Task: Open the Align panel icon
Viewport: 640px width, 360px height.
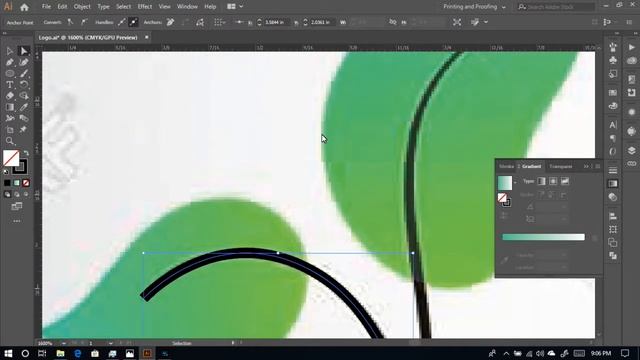Action: [x=613, y=216]
